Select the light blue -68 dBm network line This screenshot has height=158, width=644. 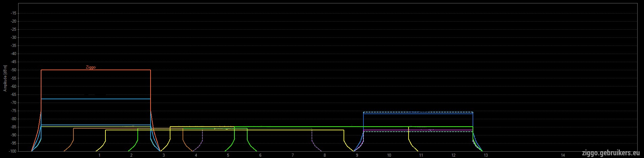click(96, 99)
